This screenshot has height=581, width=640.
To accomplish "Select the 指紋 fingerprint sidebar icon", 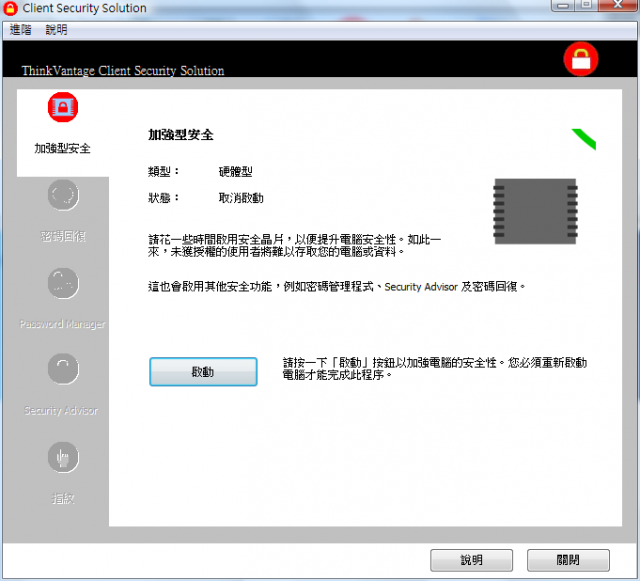I will click(x=63, y=457).
